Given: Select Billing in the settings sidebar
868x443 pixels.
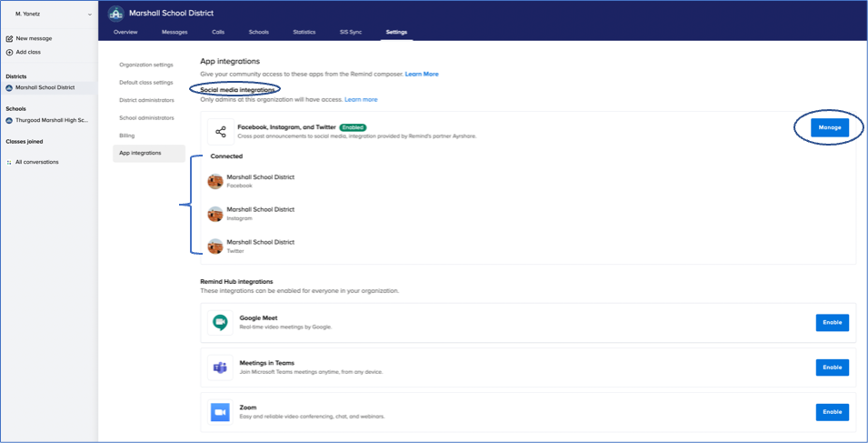Looking at the screenshot, I should coord(127,135).
